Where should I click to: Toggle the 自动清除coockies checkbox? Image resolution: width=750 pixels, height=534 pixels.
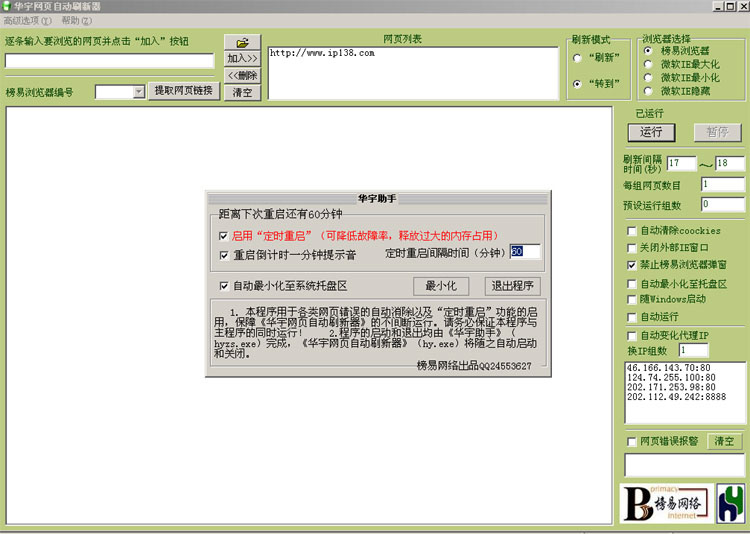[632, 231]
